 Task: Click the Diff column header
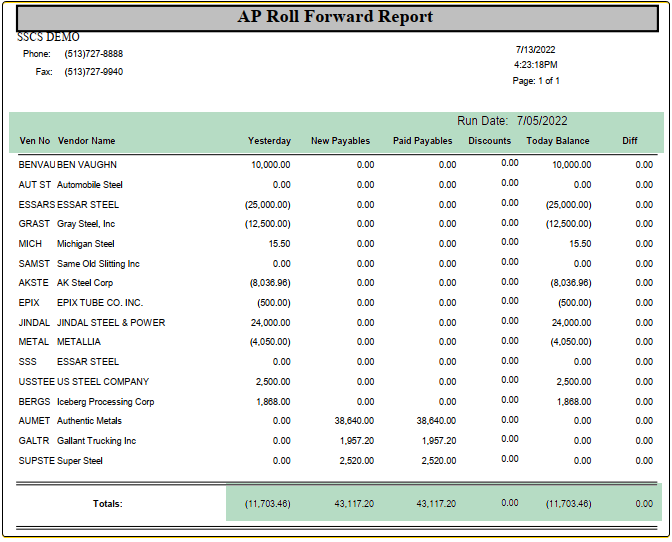tap(629, 141)
